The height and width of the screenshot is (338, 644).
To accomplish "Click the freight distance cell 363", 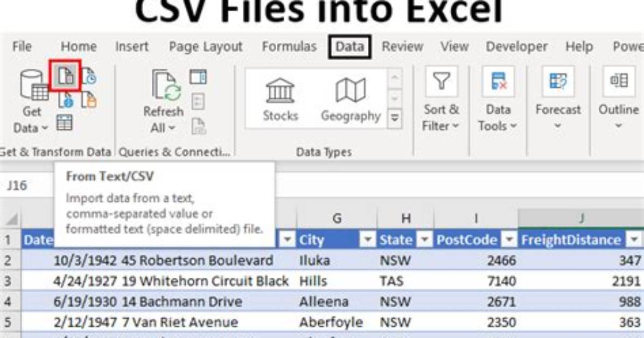I will (581, 322).
